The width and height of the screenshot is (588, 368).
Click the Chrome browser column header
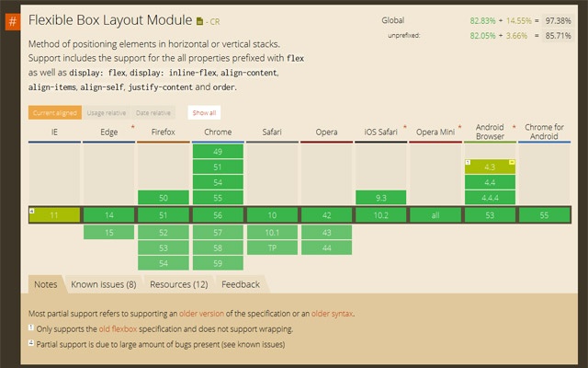point(218,132)
